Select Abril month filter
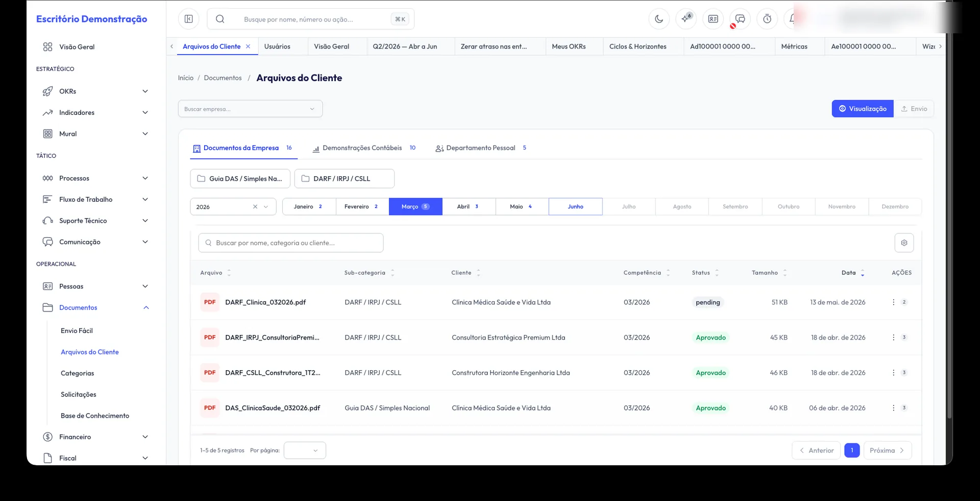Image resolution: width=980 pixels, height=501 pixels. 469,207
